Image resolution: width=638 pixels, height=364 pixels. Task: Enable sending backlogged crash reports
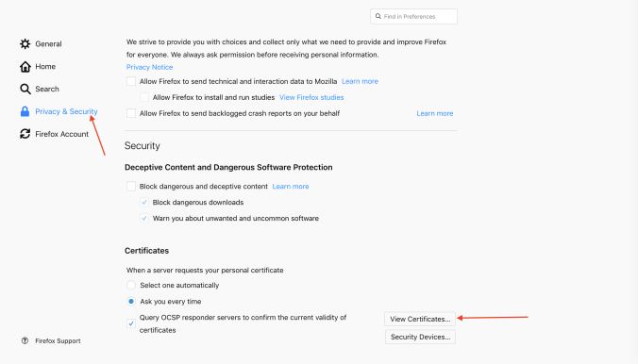pyautogui.click(x=131, y=113)
